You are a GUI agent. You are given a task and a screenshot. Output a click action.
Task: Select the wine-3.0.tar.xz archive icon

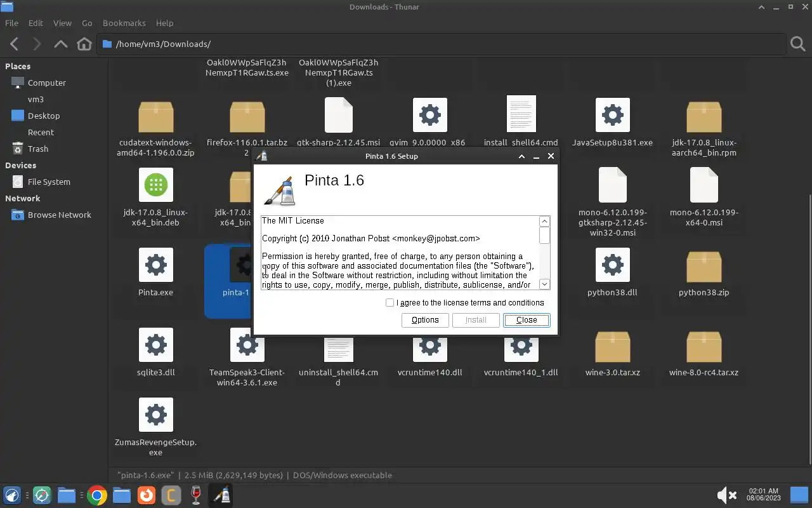click(x=612, y=346)
